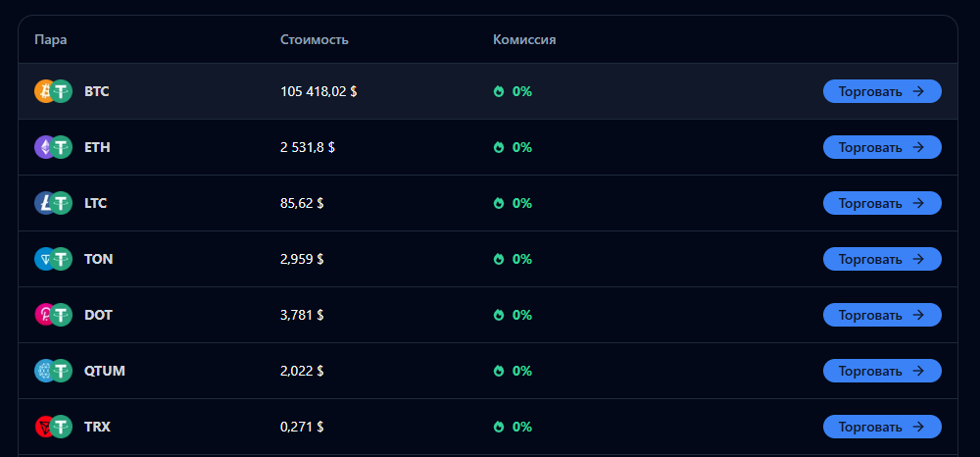Click the price 2,959 $
This screenshot has height=457, width=980.
pyautogui.click(x=302, y=260)
